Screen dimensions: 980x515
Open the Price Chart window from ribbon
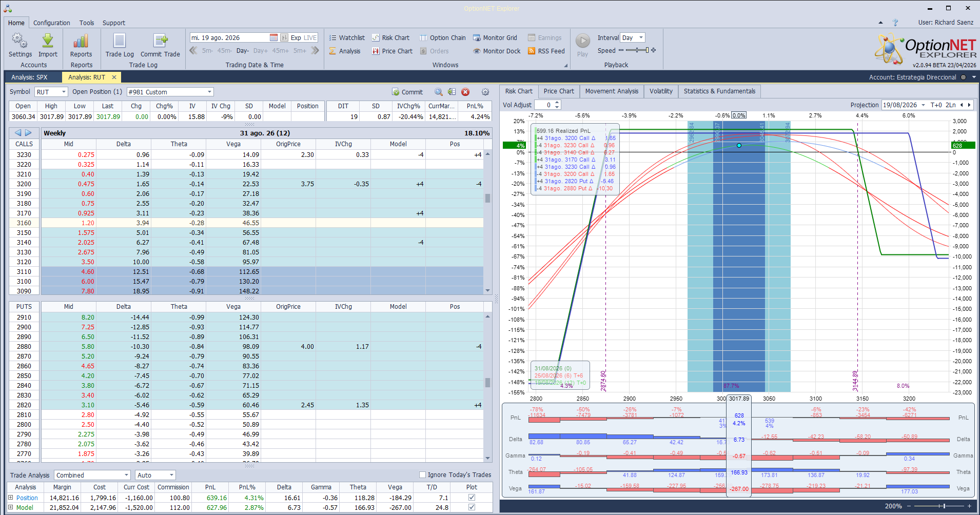[393, 51]
